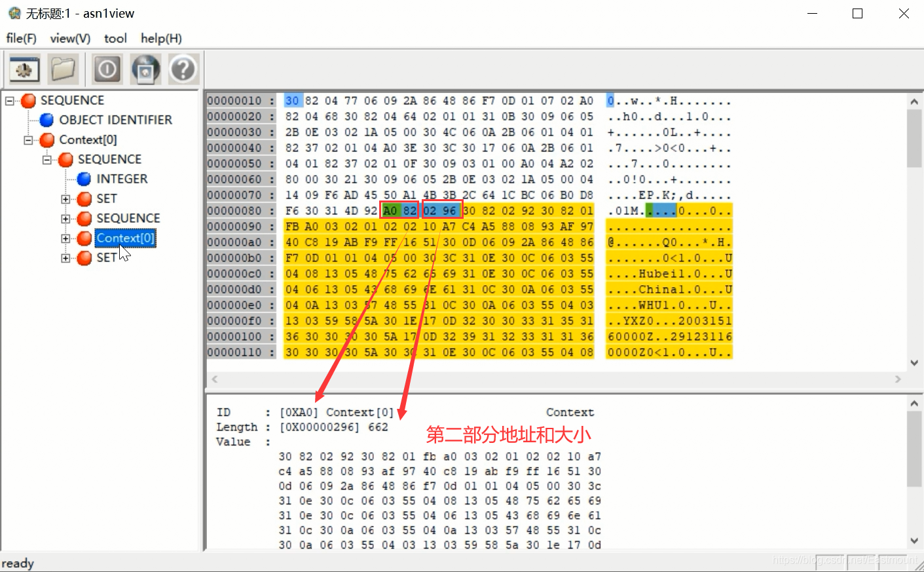Image resolution: width=924 pixels, height=572 pixels.
Task: Expand the first SET node
Action: tap(65, 199)
